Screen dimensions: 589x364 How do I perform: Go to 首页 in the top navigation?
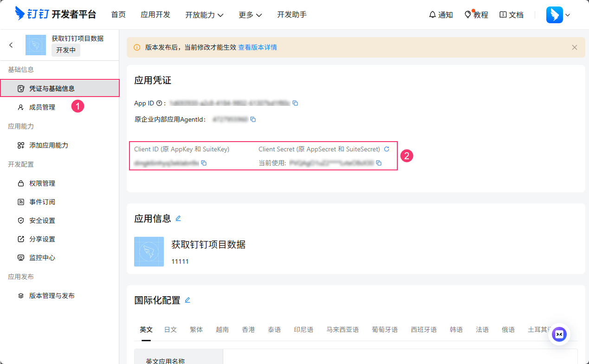pyautogui.click(x=118, y=14)
